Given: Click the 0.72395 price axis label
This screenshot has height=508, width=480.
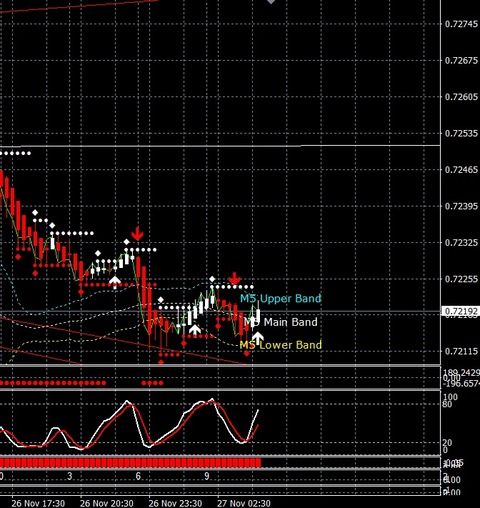Looking at the screenshot, I should coord(461,206).
